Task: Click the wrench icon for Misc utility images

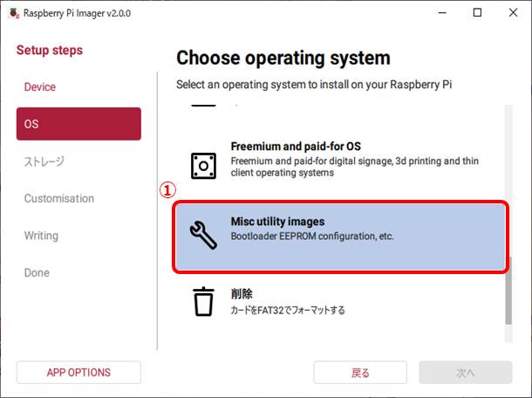Action: [202, 237]
